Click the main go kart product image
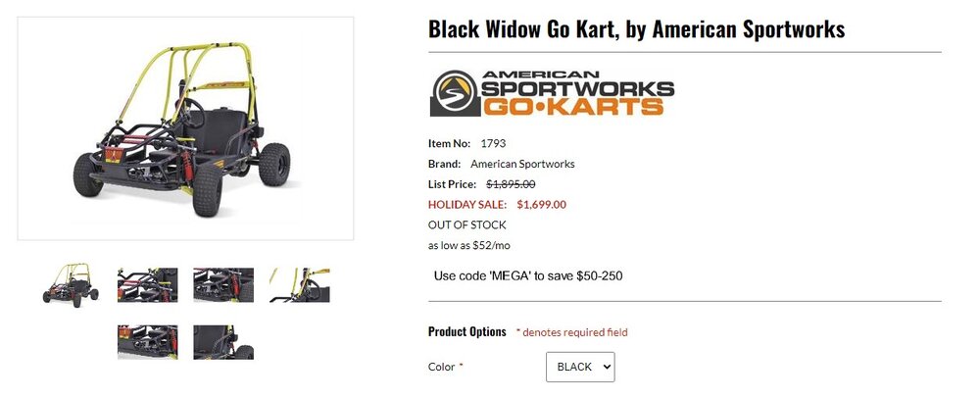The image size is (980, 398). click(x=185, y=127)
